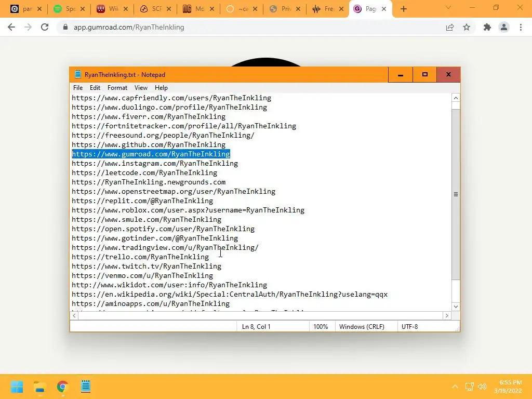Click the freesound.org URL line
The height and width of the screenshot is (399, 532).
[163, 136]
